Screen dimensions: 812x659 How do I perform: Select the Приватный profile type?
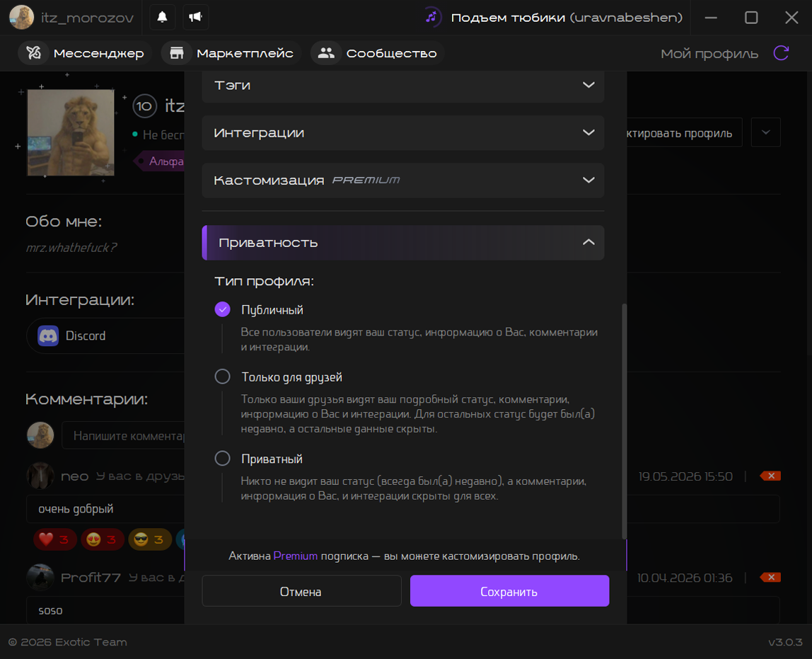click(x=223, y=459)
